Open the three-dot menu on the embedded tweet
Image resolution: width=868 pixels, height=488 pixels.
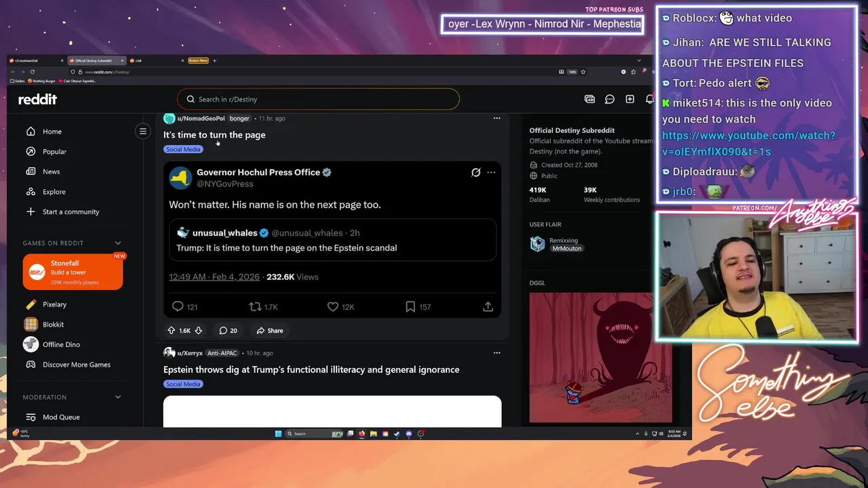[491, 172]
